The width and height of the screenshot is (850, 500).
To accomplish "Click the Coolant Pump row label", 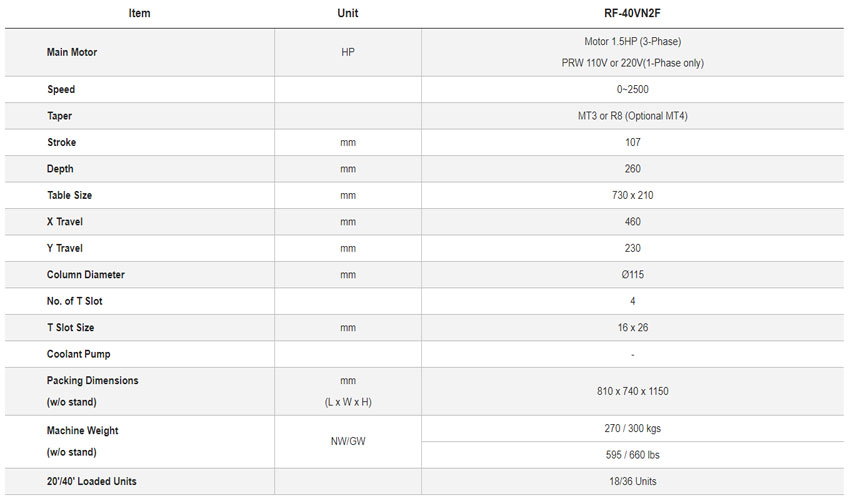I will (x=78, y=354).
